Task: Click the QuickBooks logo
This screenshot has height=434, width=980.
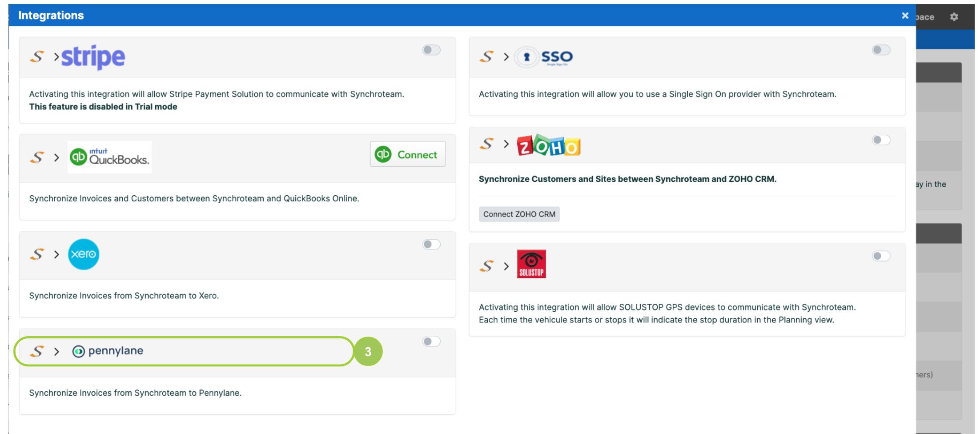Action: (109, 157)
